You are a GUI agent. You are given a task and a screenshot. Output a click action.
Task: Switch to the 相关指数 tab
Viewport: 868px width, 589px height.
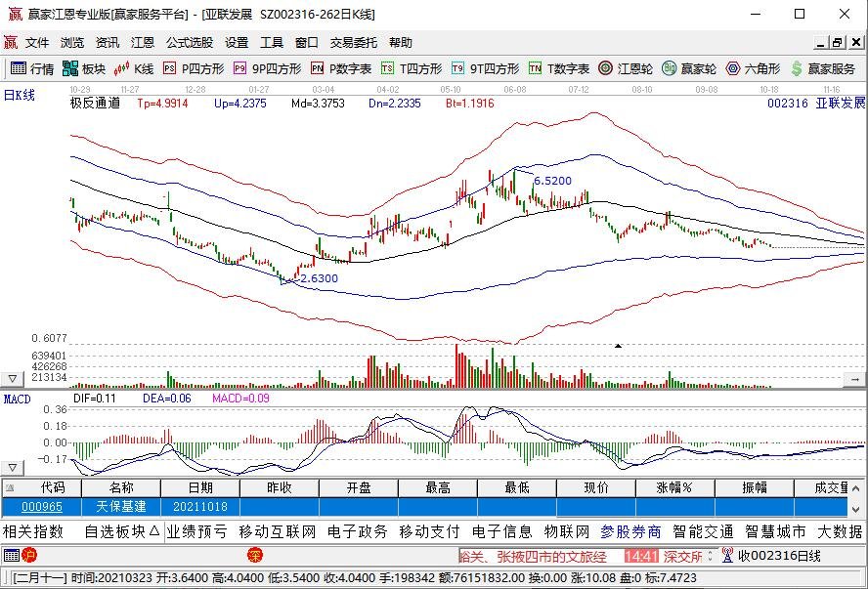pyautogui.click(x=34, y=531)
